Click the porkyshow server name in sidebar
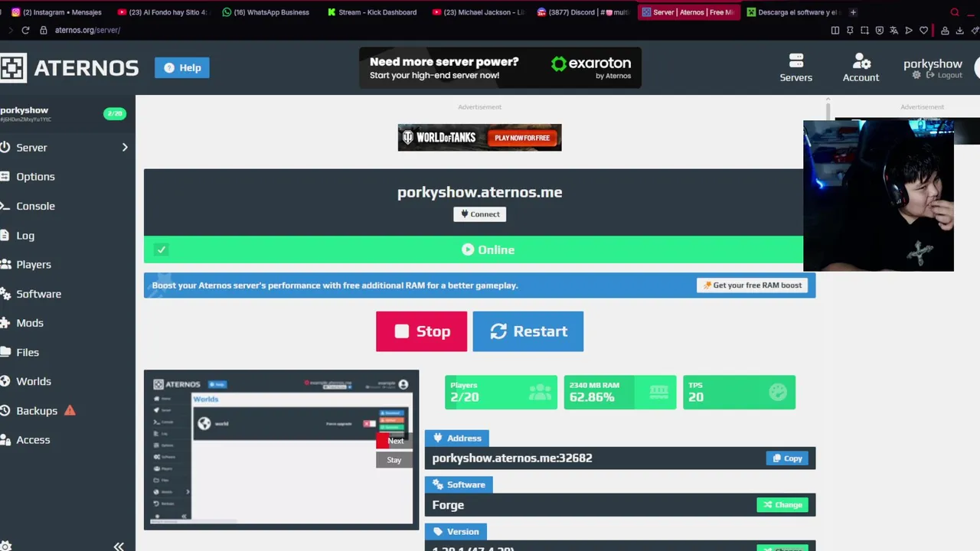 click(24, 110)
